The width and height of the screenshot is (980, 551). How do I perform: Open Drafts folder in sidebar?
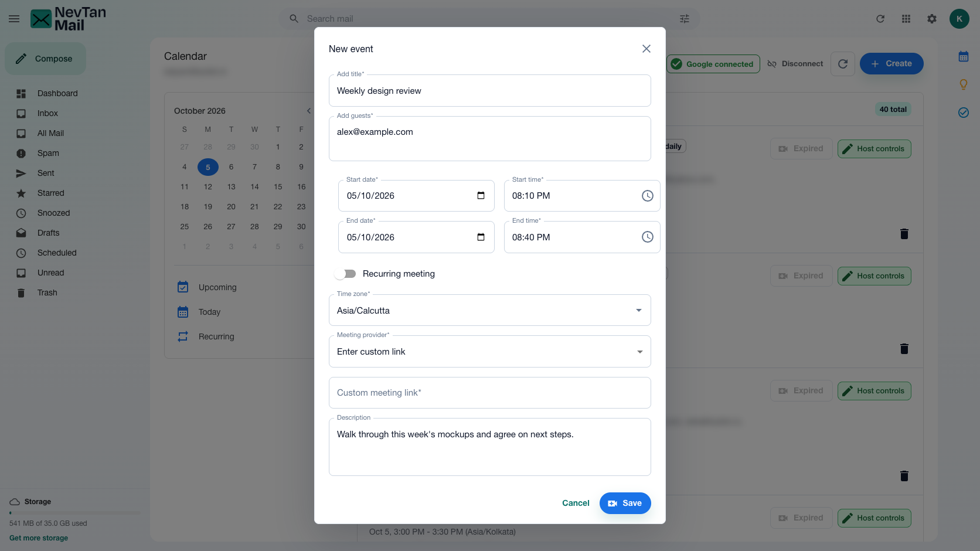tap(48, 233)
